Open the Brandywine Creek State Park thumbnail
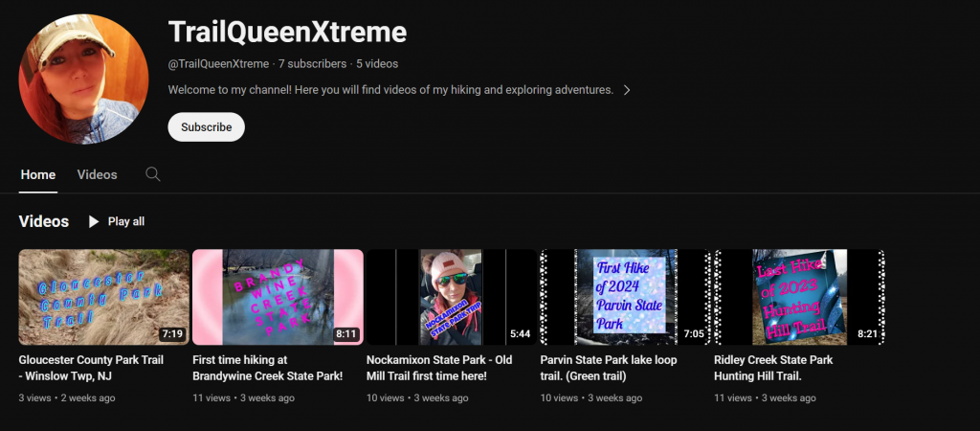This screenshot has width=980, height=431. click(x=278, y=297)
